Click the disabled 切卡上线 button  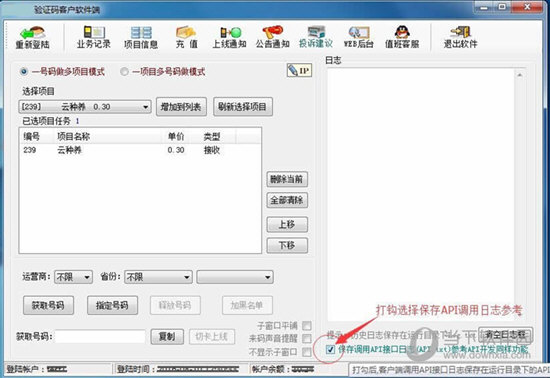(x=212, y=337)
